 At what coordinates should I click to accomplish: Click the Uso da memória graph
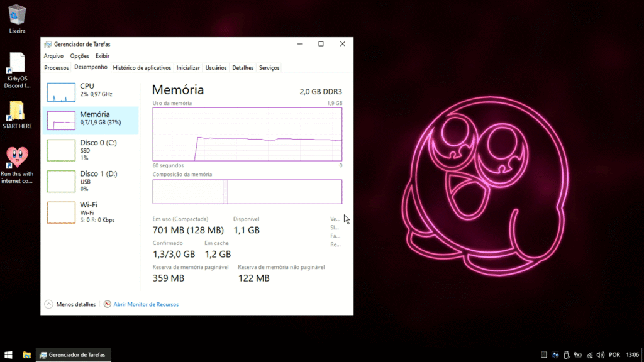247,134
